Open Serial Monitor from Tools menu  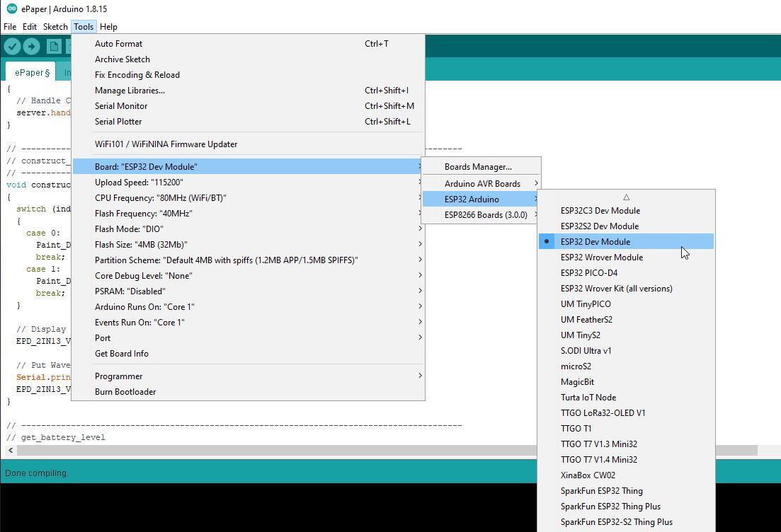tap(121, 106)
